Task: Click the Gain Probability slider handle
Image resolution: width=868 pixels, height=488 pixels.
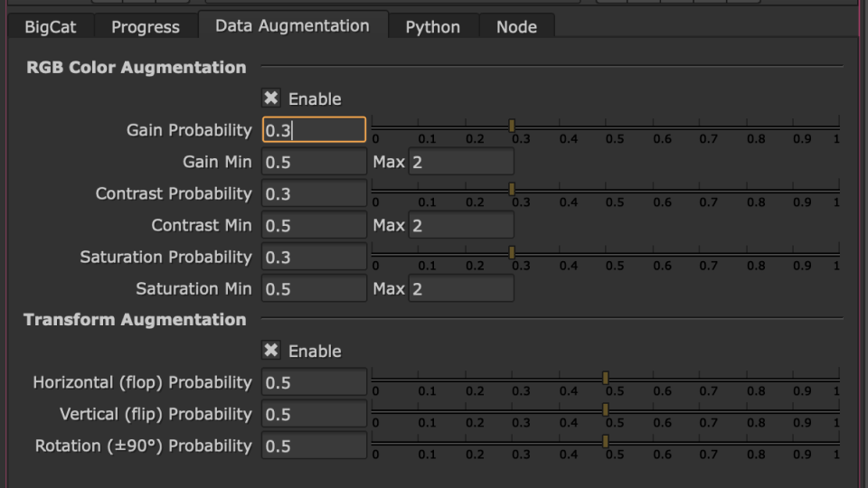Action: [512, 126]
